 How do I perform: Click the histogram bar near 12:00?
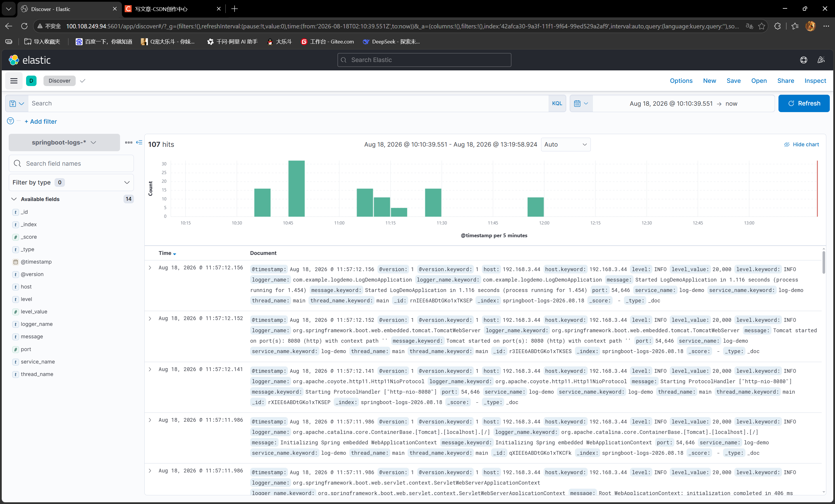point(535,207)
